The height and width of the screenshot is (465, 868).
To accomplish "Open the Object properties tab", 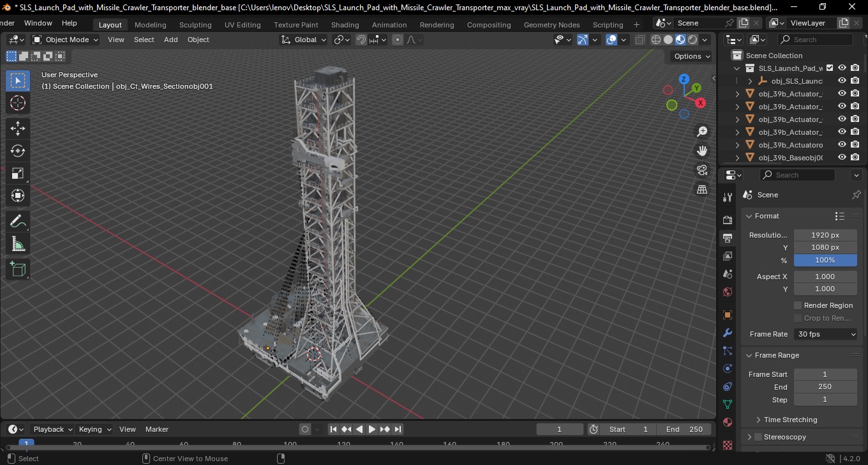I will coord(728,315).
